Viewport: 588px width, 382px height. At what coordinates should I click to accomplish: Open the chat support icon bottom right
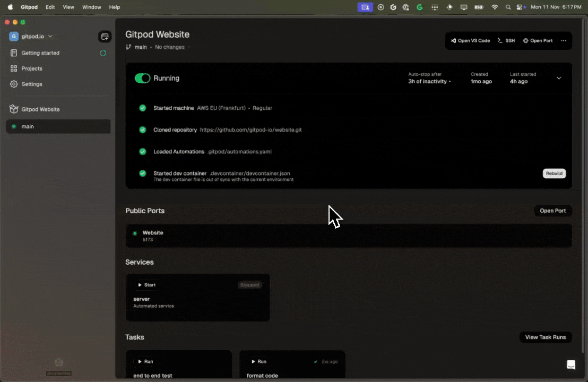(570, 364)
